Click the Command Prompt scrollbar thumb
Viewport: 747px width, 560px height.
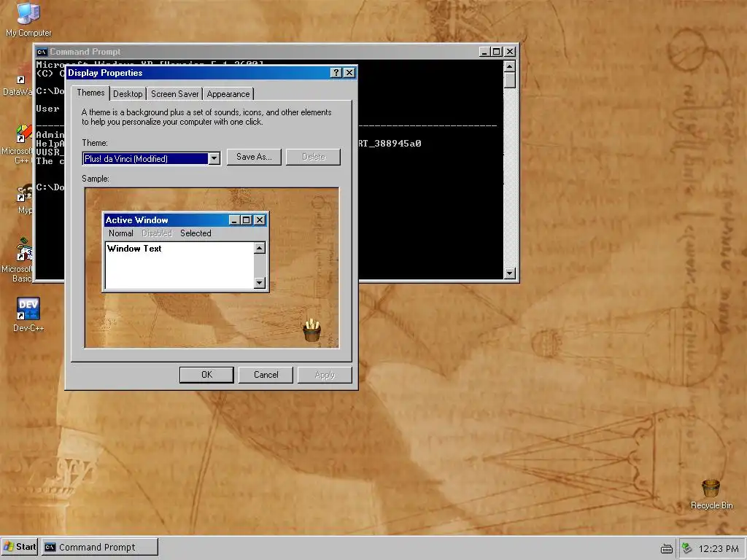(510, 80)
